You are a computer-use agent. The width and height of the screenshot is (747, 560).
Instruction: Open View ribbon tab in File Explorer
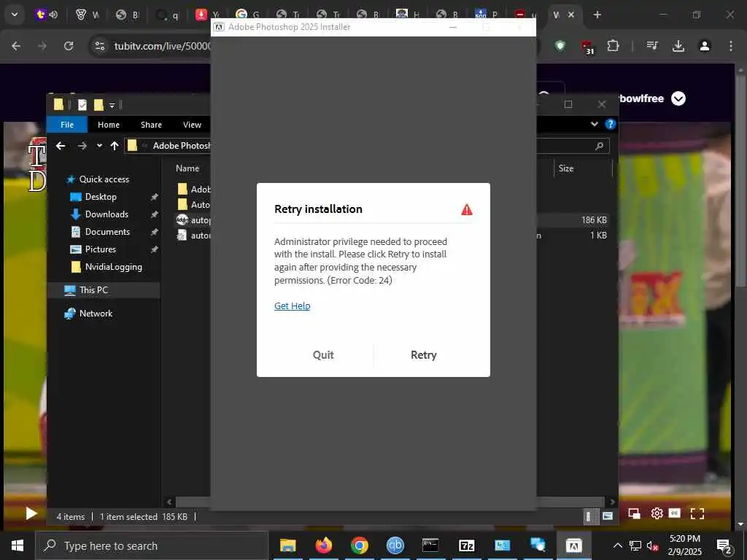[192, 125]
